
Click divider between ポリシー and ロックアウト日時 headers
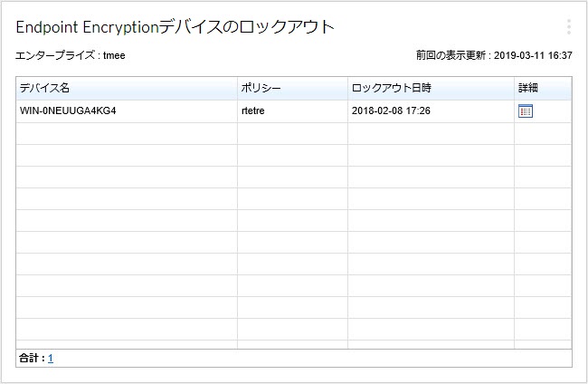pos(347,89)
